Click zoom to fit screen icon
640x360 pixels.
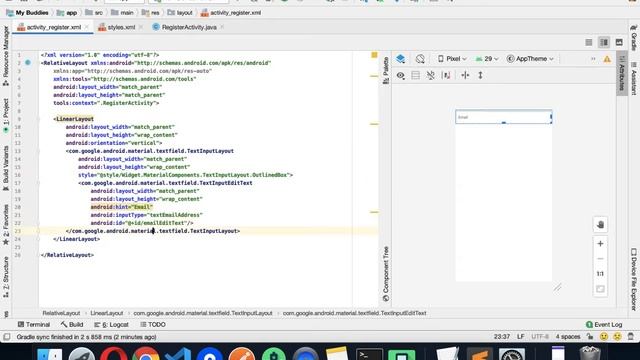click(x=600, y=289)
